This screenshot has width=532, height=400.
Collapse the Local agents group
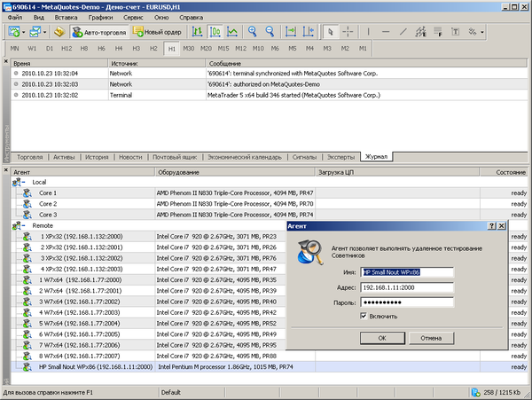23,182
